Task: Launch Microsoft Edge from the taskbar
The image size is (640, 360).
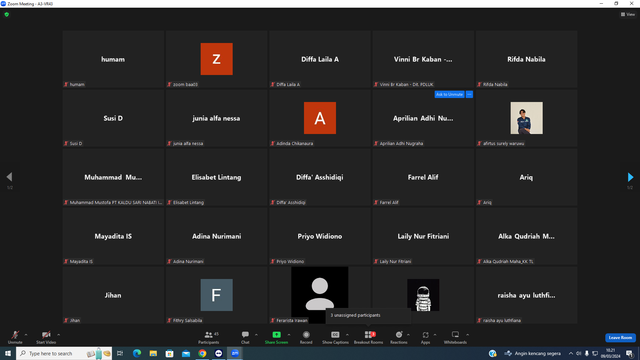Action: coord(137,353)
